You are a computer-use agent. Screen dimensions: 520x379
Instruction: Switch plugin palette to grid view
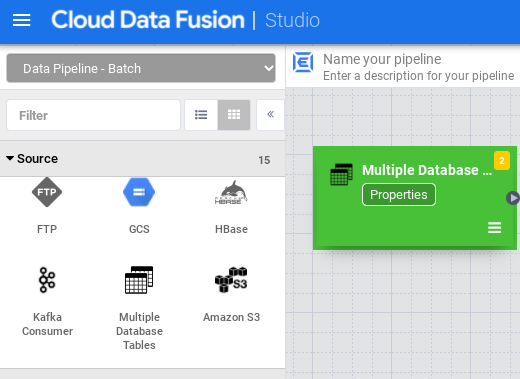[x=234, y=115]
